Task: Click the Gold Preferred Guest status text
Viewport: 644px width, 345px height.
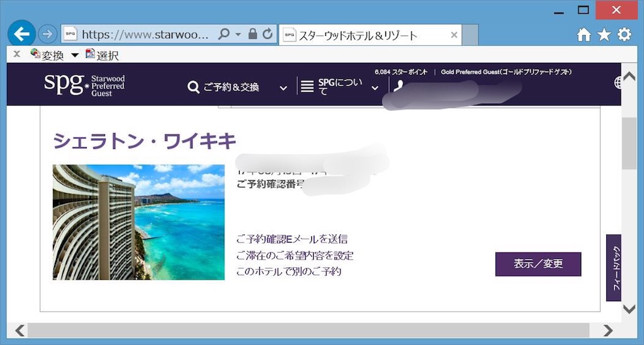Action: click(x=506, y=72)
